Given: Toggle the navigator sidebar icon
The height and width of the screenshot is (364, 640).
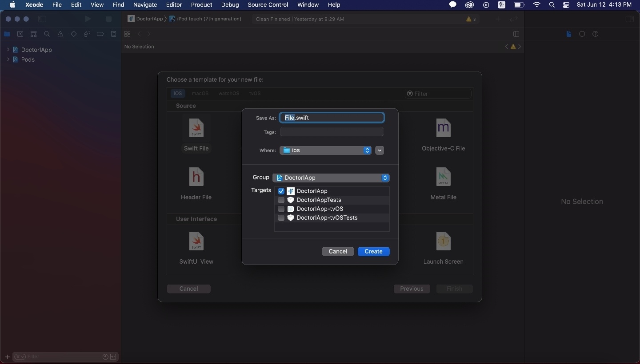Looking at the screenshot, I should coord(42,19).
